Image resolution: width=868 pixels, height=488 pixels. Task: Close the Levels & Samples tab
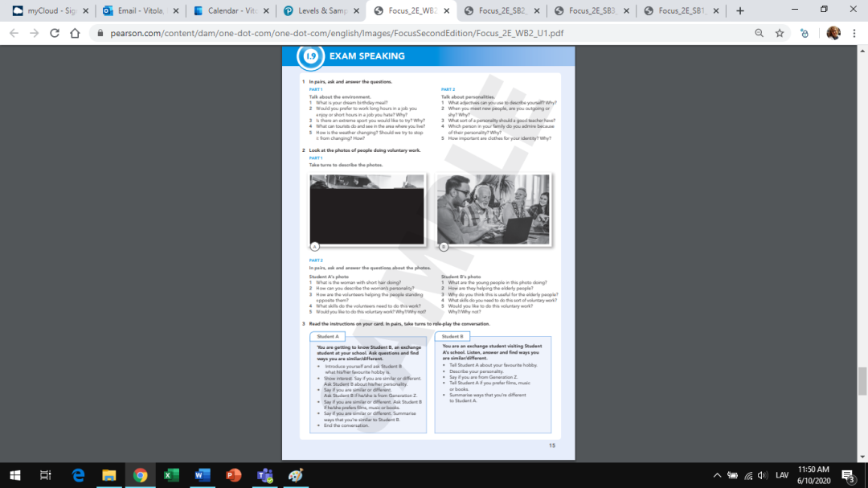coord(357,10)
